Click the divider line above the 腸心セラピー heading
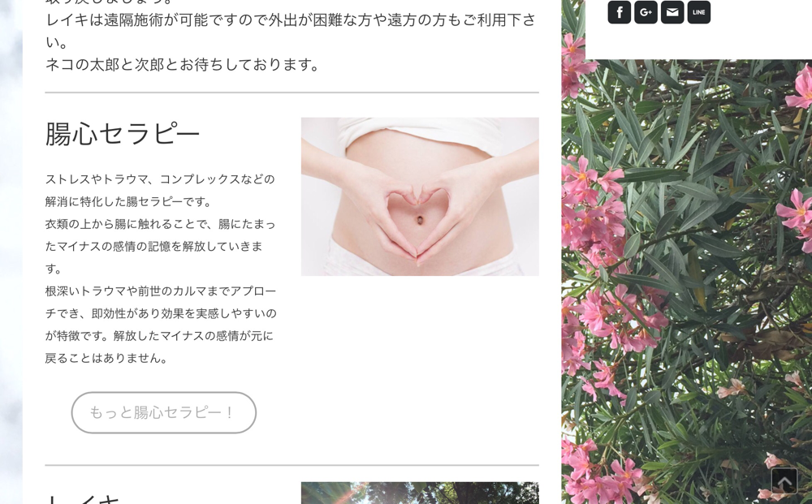 (292, 93)
